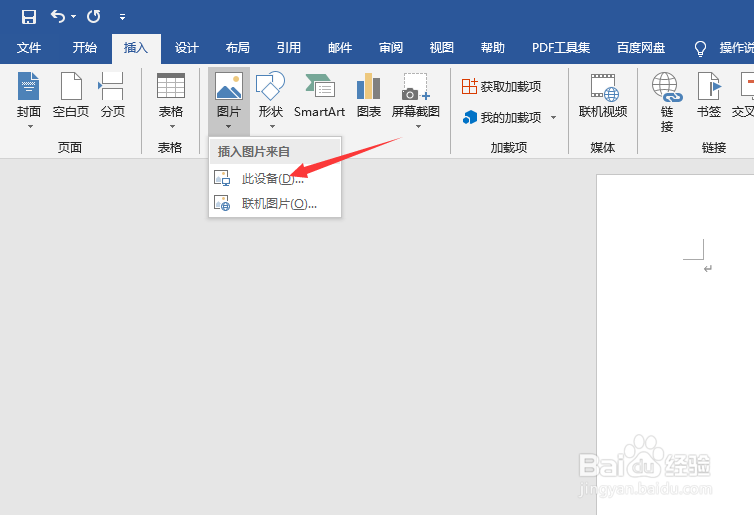Switch to the 视图 tab
The height and width of the screenshot is (515, 754).
pos(441,48)
